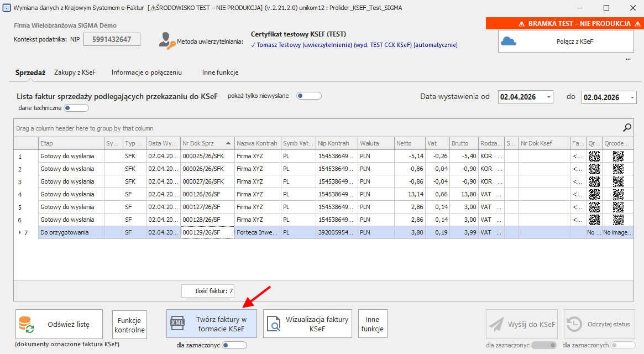Open QR code thumbnail in row 1
This screenshot has width=644, height=354.
pos(594,156)
